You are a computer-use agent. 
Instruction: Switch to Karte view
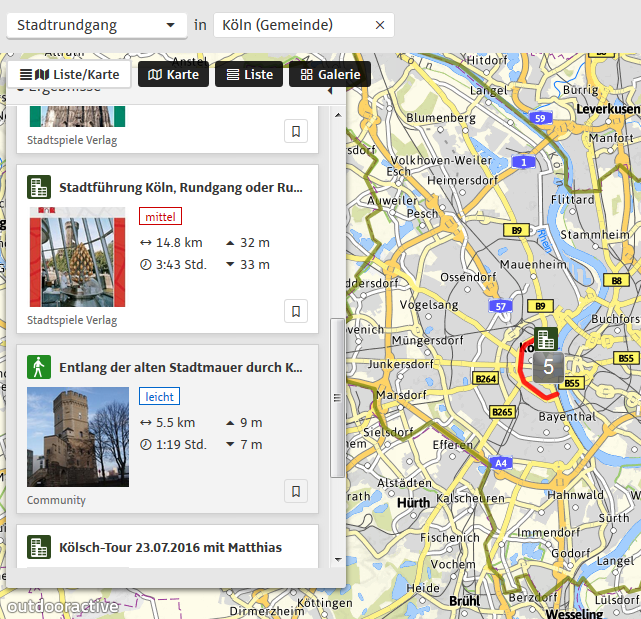pos(173,74)
